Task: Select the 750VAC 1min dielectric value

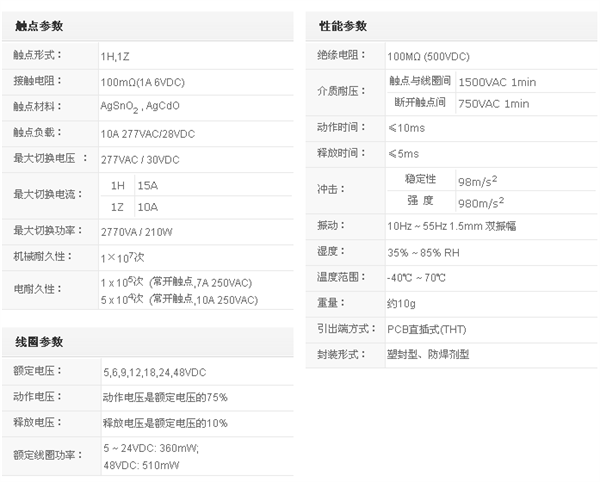Action: pos(494,103)
